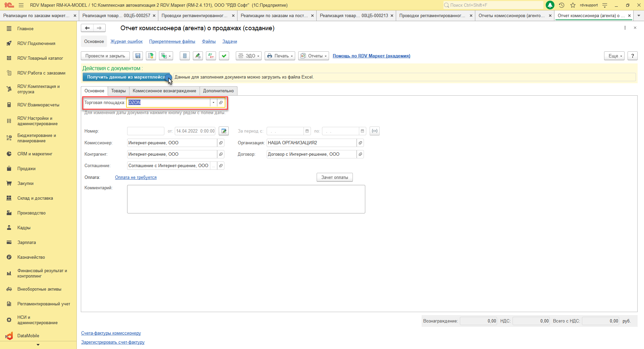
Task: Open Помощь по RDV Маркет link
Action: click(x=371, y=56)
